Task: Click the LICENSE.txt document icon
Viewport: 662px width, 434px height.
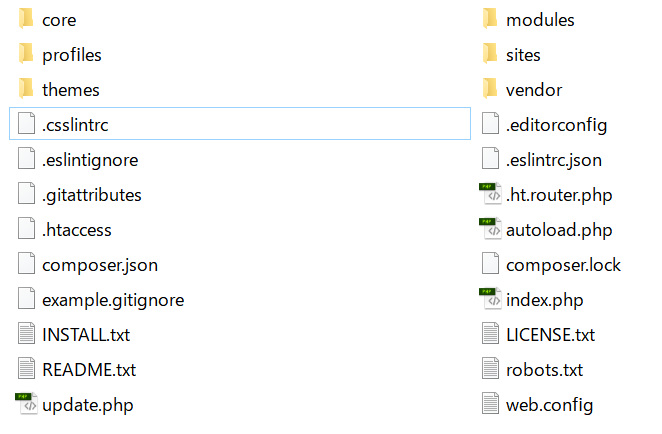Action: (490, 334)
